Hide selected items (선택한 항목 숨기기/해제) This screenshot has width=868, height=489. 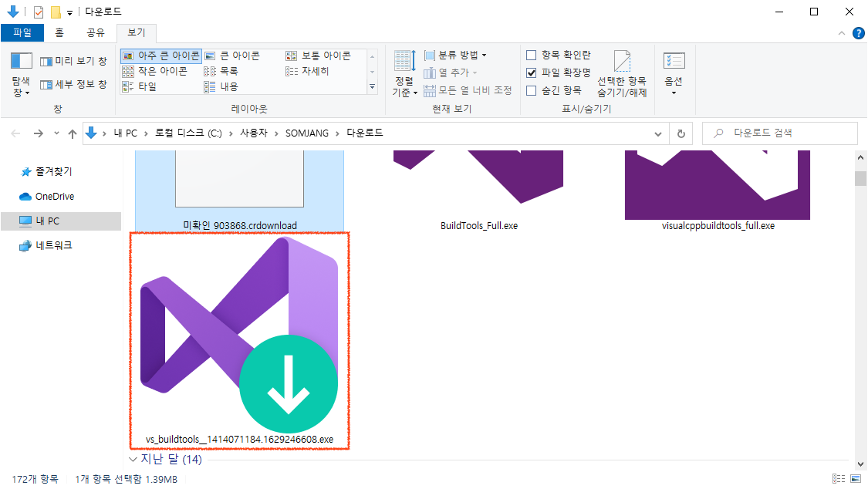[622, 74]
